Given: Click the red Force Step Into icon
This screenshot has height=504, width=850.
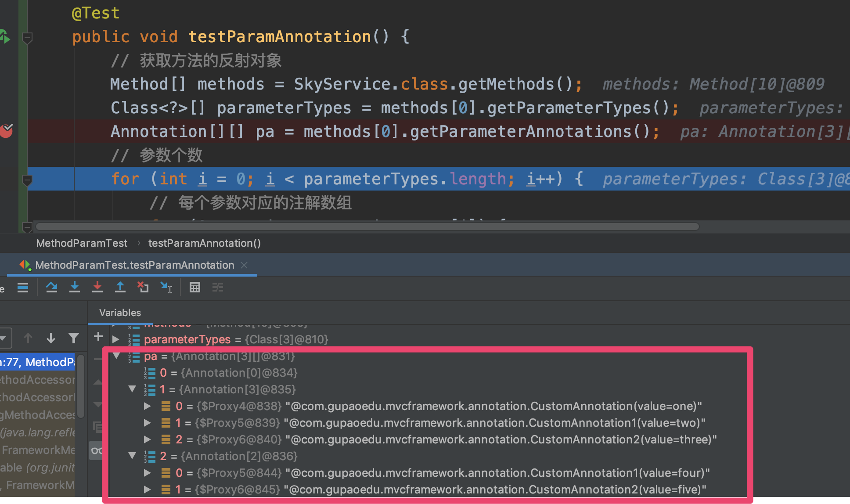Looking at the screenshot, I should click(x=97, y=288).
